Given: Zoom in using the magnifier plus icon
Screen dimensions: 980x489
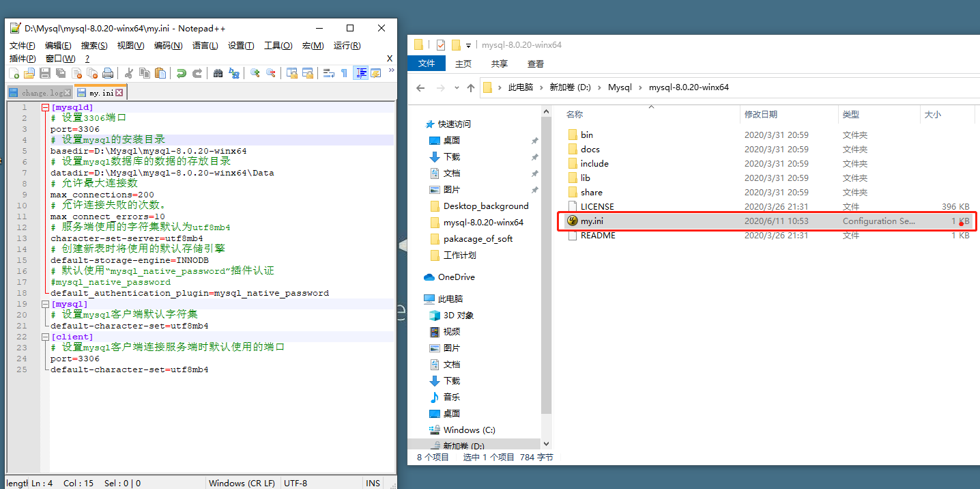Looking at the screenshot, I should click(x=255, y=73).
